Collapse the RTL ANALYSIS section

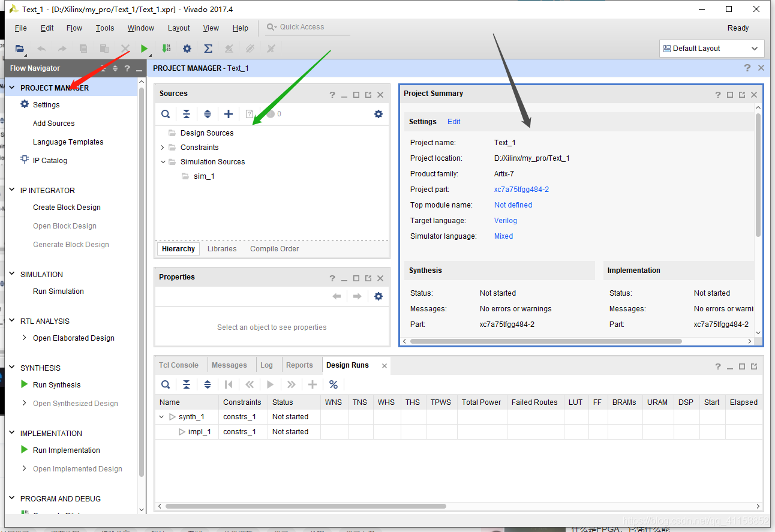(11, 321)
